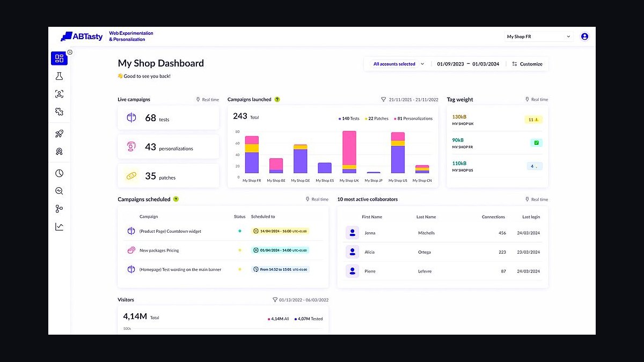Click the 11 warnings badge for MY SHOP UK

[533, 120]
